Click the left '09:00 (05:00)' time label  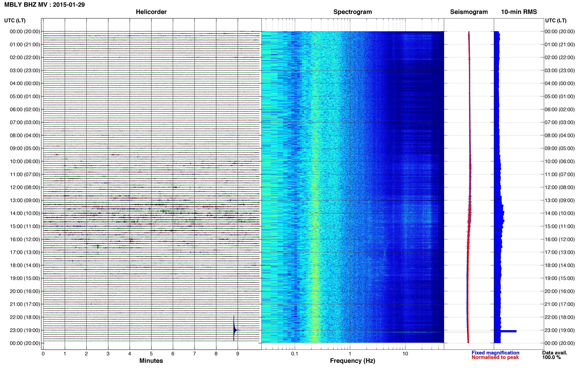coord(25,148)
